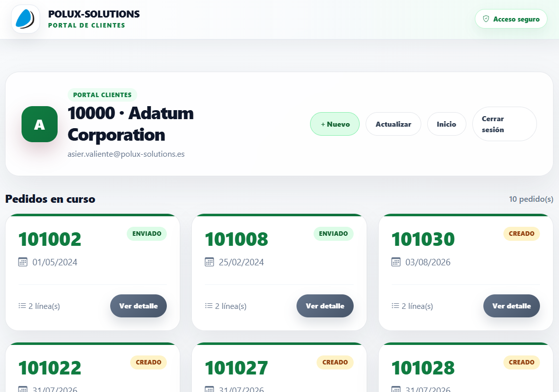Create a new order with + Nuevo
Screen dimensions: 559x392
(335, 124)
